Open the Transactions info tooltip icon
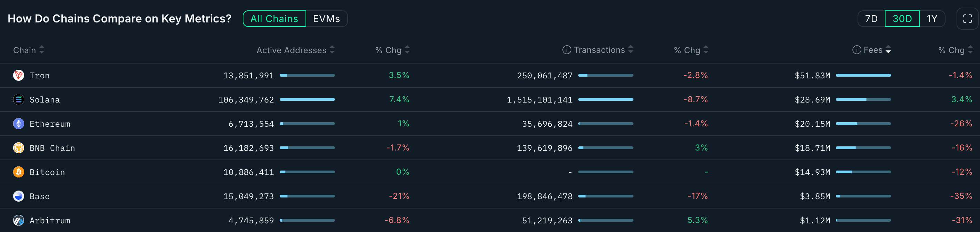The width and height of the screenshot is (980, 232). point(567,50)
